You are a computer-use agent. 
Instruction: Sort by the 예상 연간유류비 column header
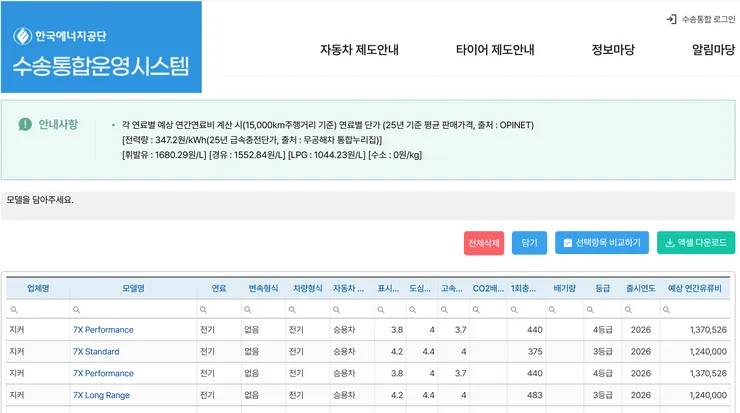(695, 288)
